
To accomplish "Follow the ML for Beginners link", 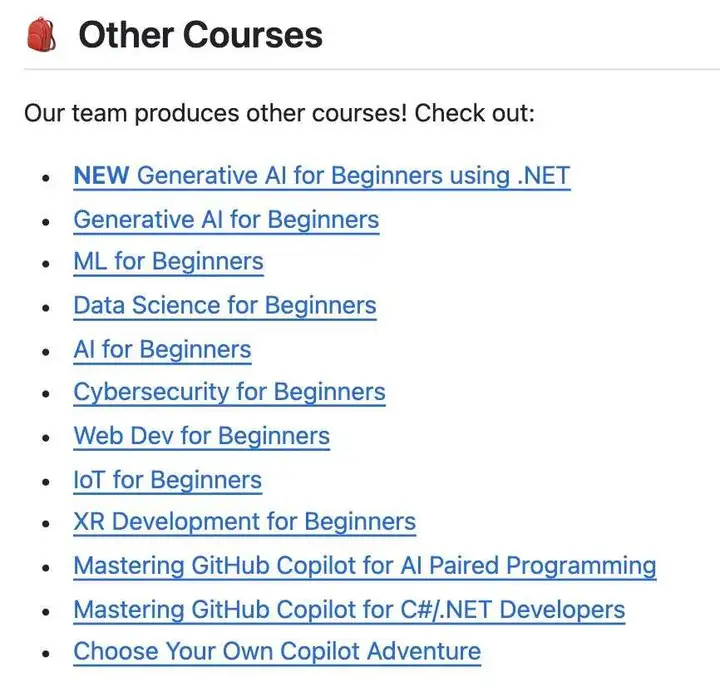I will [169, 262].
